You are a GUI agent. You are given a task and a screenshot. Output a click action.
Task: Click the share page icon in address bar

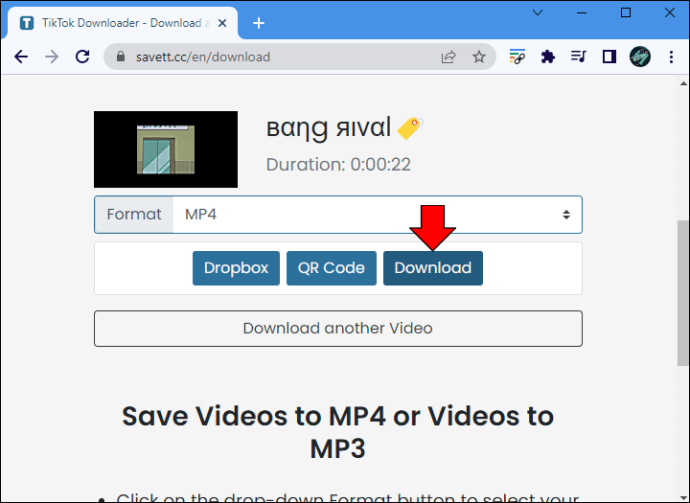click(x=449, y=57)
